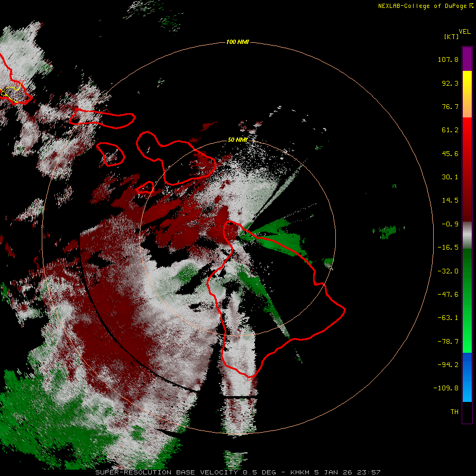Screen dimensions: 476x476
Task: Click the -109.8 legend value
Action: (446, 388)
